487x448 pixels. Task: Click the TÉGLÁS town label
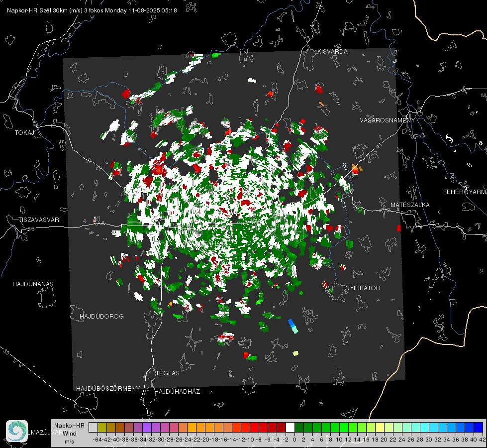click(x=168, y=373)
